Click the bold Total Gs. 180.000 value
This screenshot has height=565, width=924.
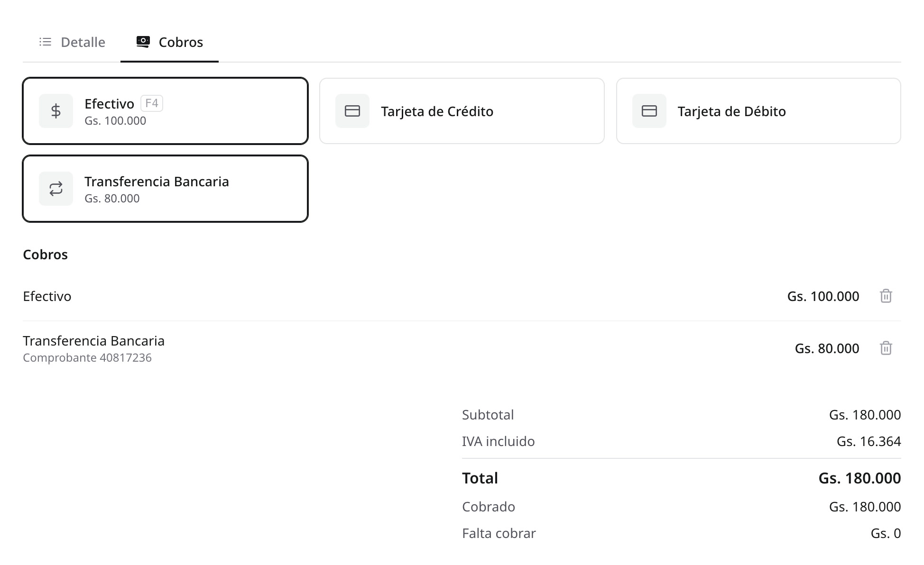pyautogui.click(x=860, y=478)
